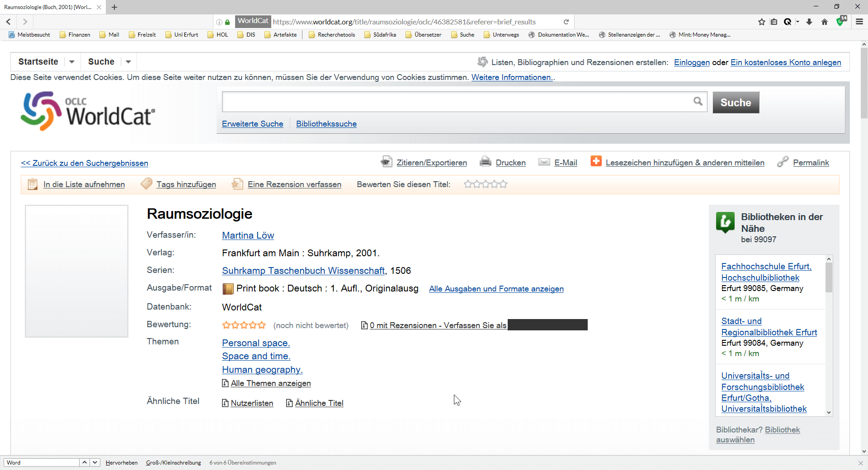Reload the page using the refresh icon
The height and width of the screenshot is (470, 868).
[x=566, y=22]
